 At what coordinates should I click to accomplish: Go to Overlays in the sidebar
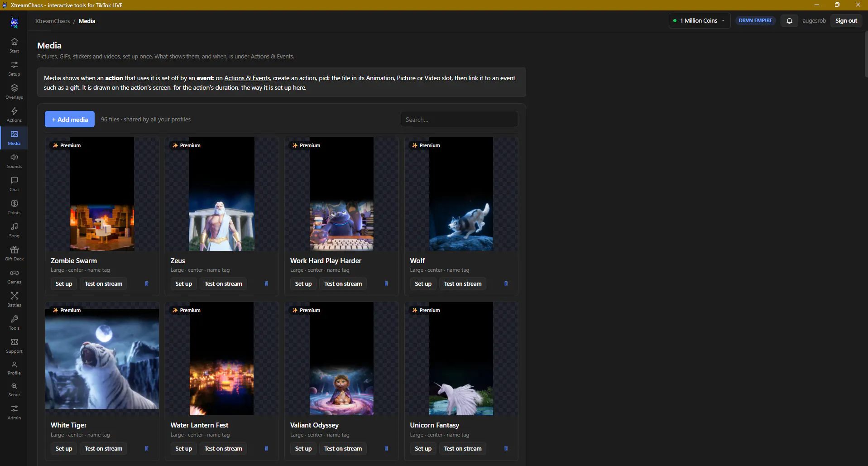click(x=14, y=91)
